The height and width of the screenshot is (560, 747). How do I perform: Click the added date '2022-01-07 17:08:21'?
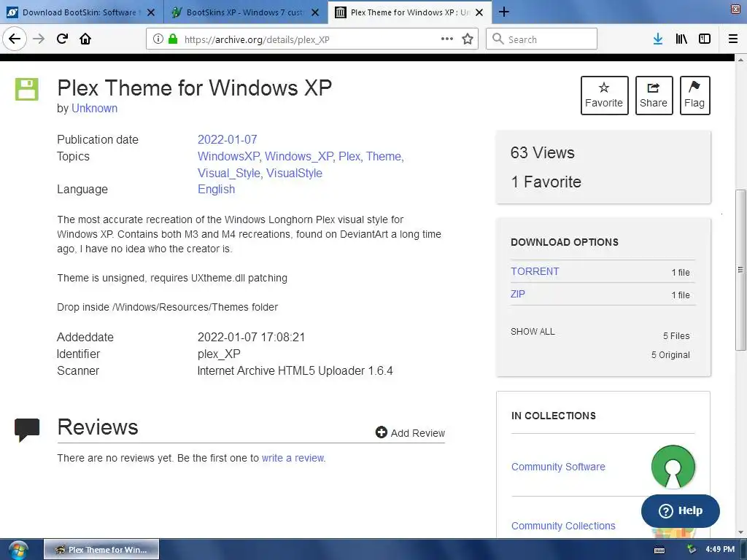251,337
